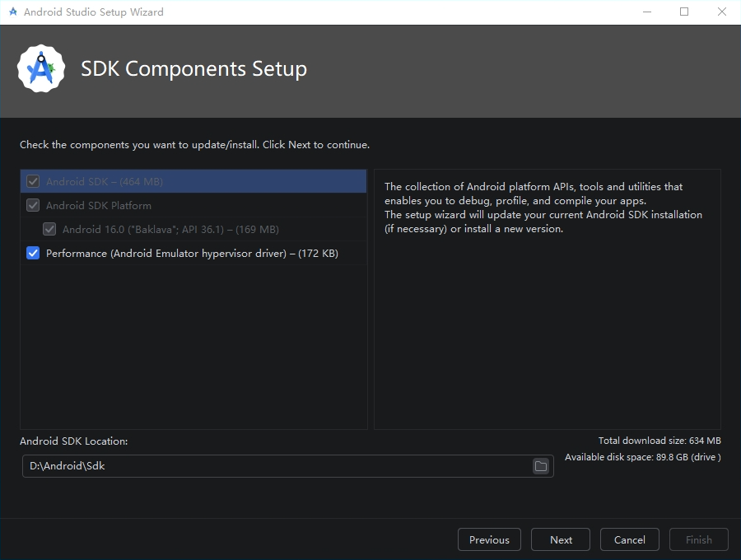Select Android 16.0 ("Baklava"; API 36.1) row

tap(193, 229)
